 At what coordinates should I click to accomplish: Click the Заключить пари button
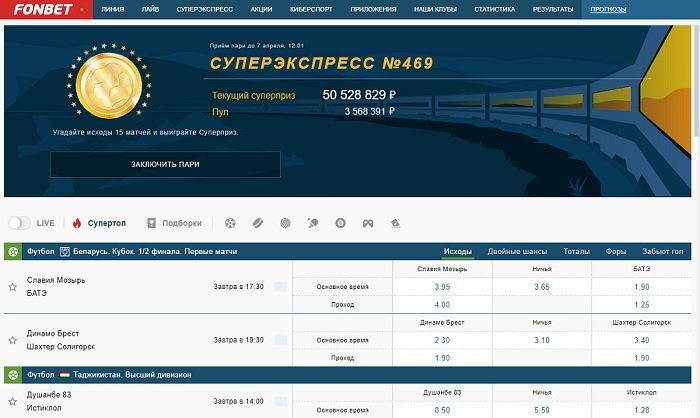pyautogui.click(x=165, y=164)
